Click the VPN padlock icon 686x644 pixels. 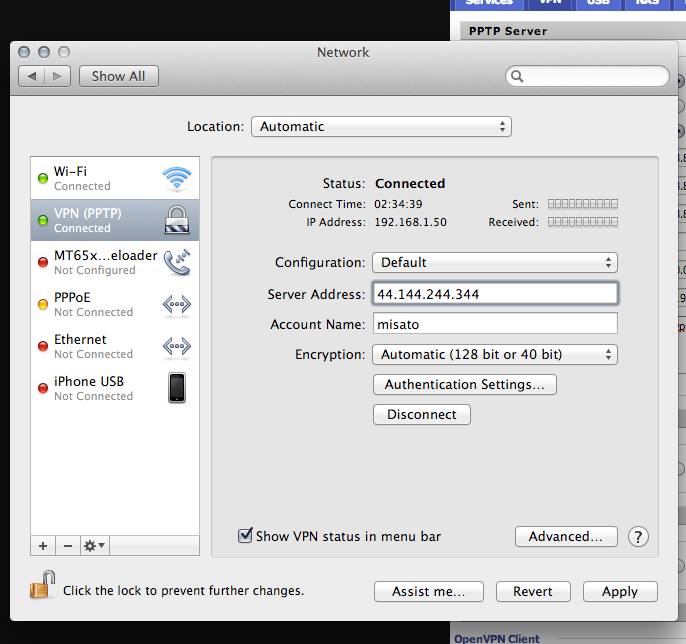coord(177,220)
